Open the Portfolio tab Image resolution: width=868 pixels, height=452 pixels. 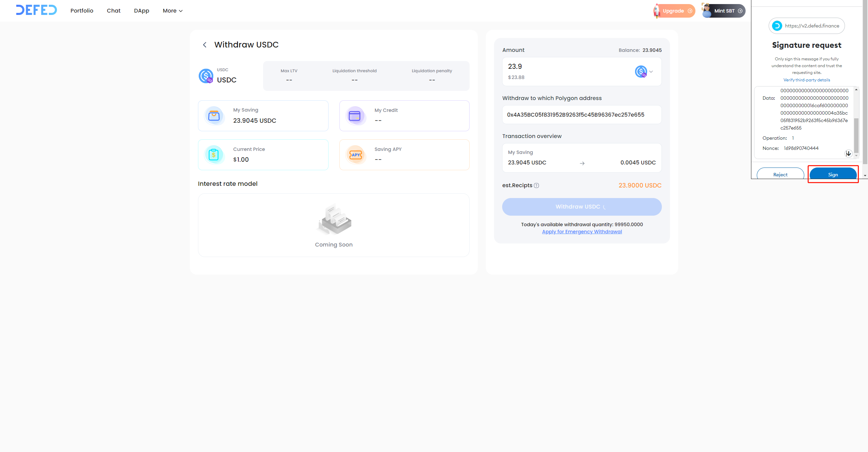point(82,11)
